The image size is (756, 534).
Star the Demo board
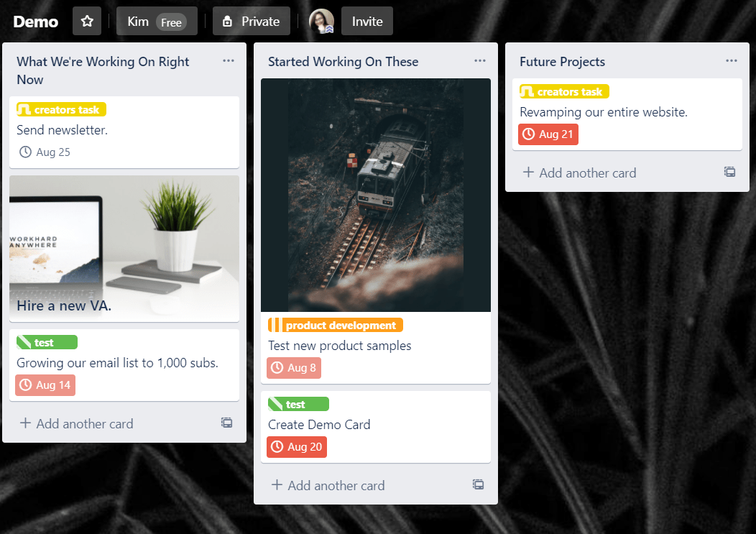(x=87, y=22)
